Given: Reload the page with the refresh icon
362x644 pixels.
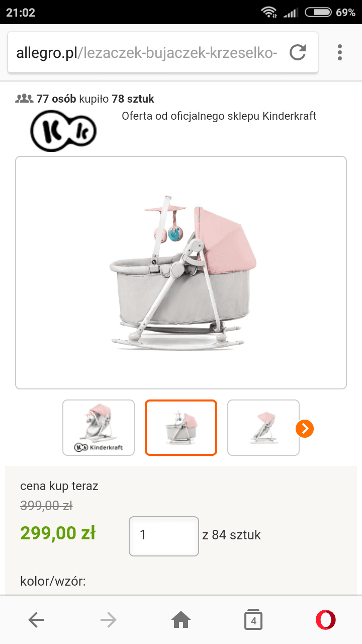Looking at the screenshot, I should [298, 52].
